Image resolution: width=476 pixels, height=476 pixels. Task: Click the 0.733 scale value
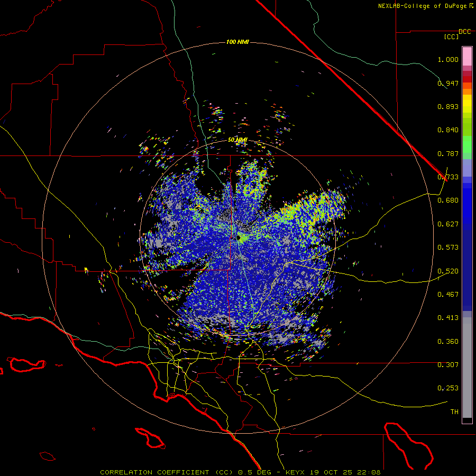coord(448,177)
